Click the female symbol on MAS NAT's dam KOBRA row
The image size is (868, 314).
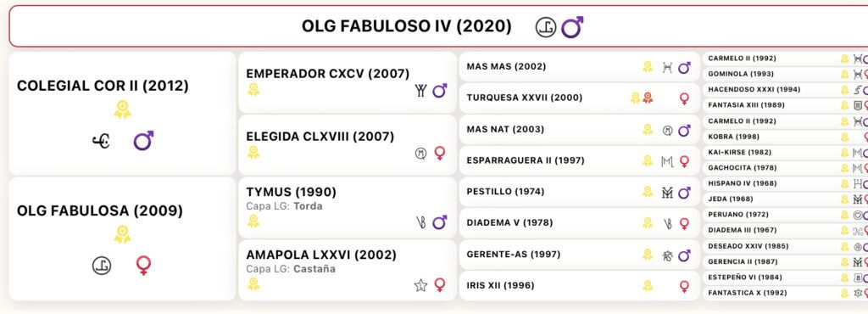click(x=865, y=137)
